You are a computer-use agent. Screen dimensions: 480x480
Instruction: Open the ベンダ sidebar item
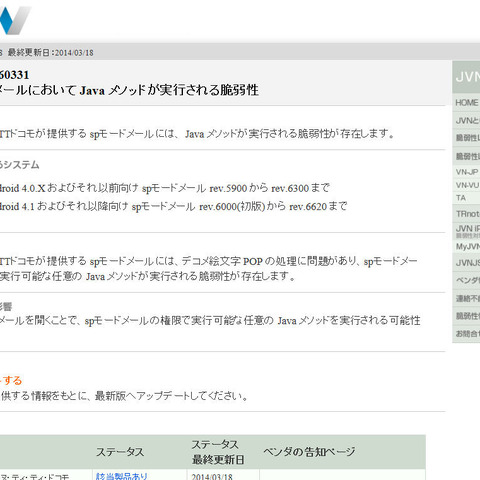coord(467,280)
